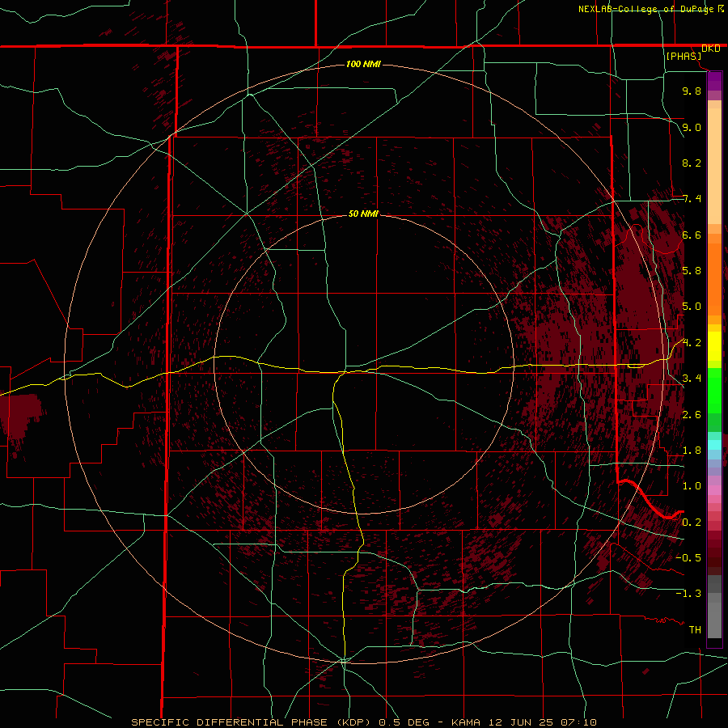Click the "100 NMI" range ring label
This screenshot has height=728, width=728.
tap(363, 64)
